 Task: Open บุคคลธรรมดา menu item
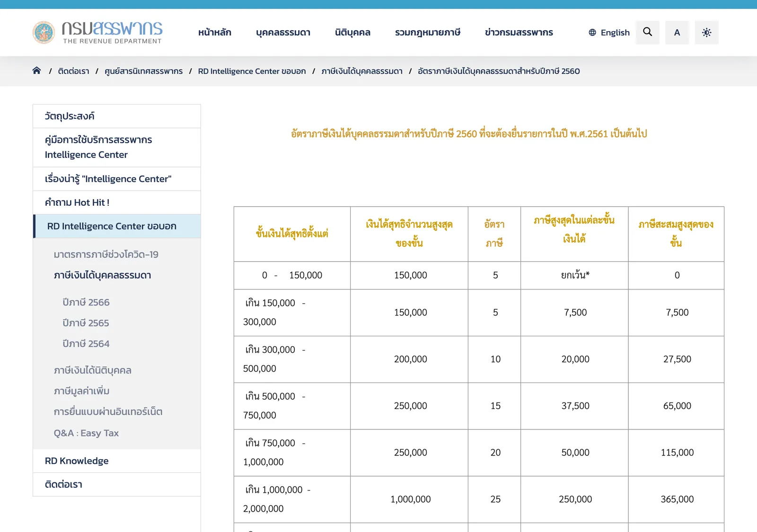283,32
